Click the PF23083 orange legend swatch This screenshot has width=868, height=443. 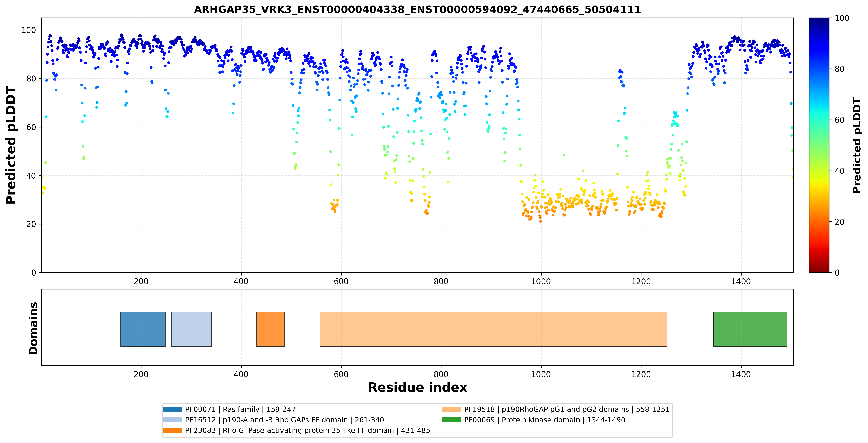click(172, 430)
